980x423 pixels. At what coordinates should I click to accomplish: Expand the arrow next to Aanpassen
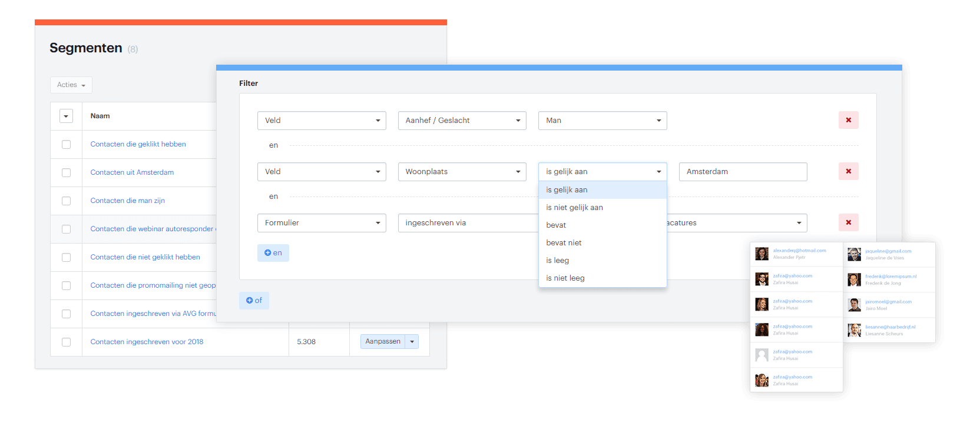pos(412,342)
